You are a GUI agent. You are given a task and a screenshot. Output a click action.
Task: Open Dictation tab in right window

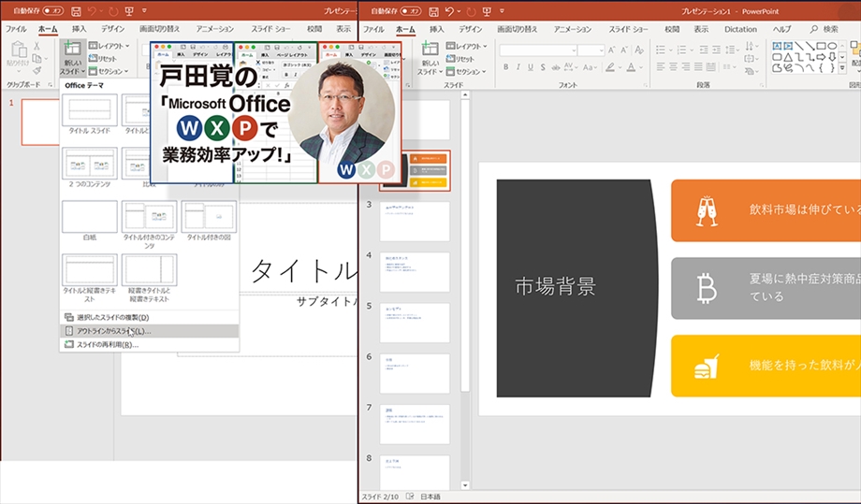[x=740, y=29]
